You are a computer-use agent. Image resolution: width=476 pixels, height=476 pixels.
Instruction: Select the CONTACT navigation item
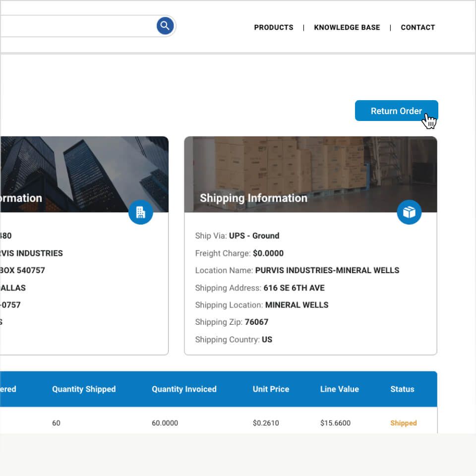[417, 27]
